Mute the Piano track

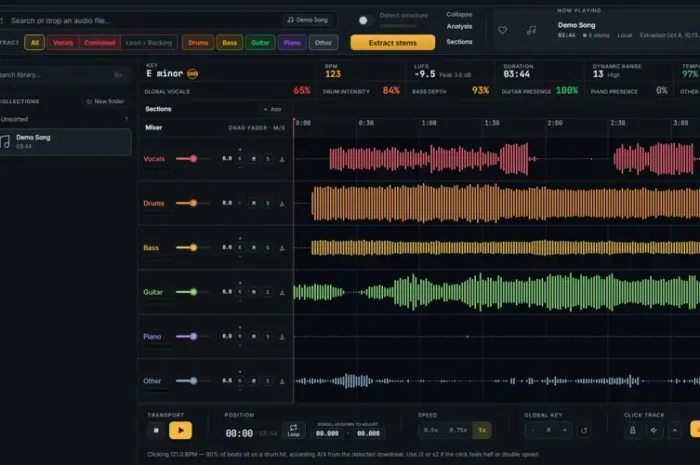pos(254,337)
